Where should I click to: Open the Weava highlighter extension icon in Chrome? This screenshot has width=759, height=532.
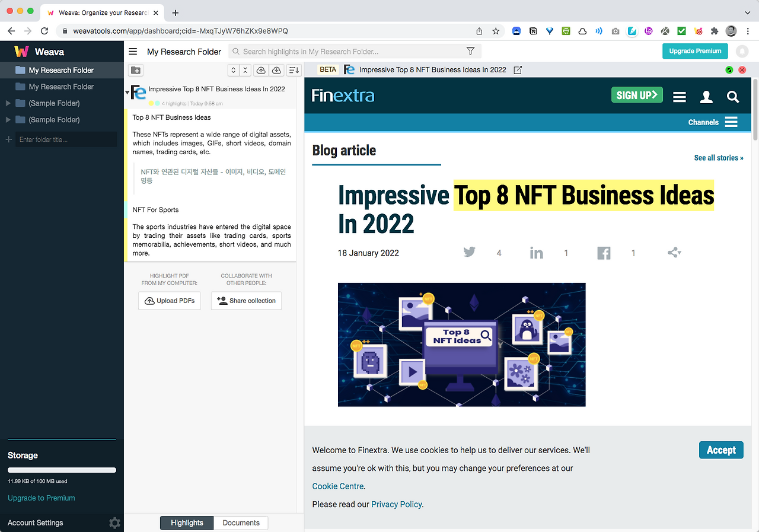(x=632, y=31)
